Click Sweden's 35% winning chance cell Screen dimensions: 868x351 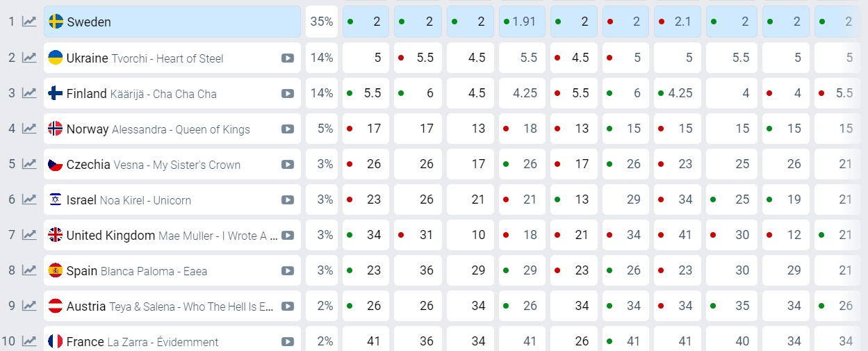(322, 22)
